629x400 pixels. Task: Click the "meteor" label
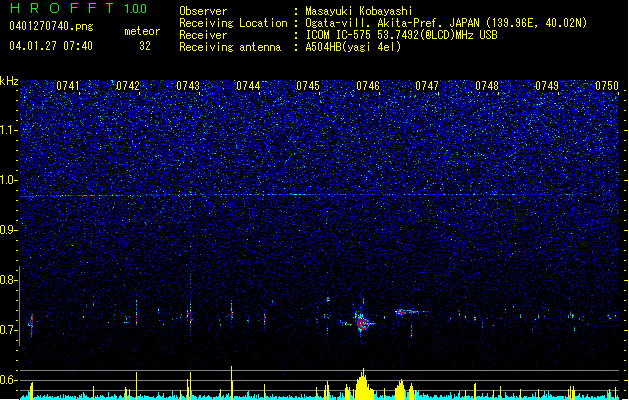142,31
